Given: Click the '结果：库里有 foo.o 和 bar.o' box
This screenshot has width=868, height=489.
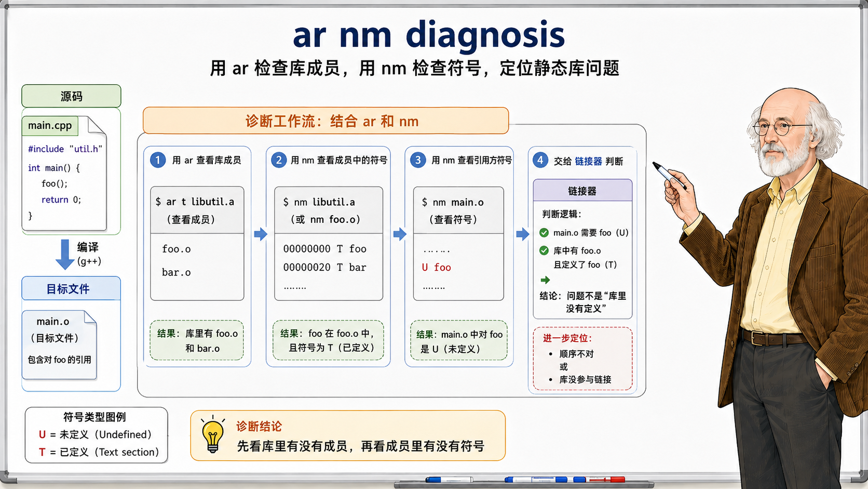Looking at the screenshot, I should (197, 340).
